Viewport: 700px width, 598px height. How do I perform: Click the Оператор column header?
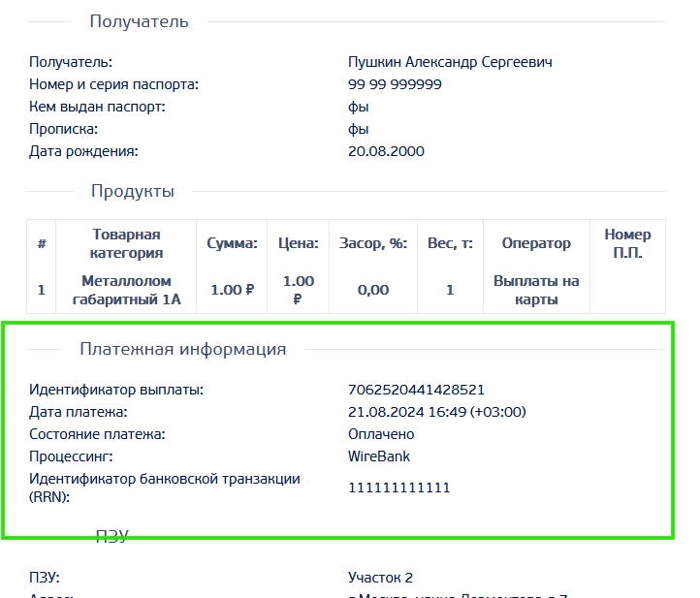tap(536, 243)
